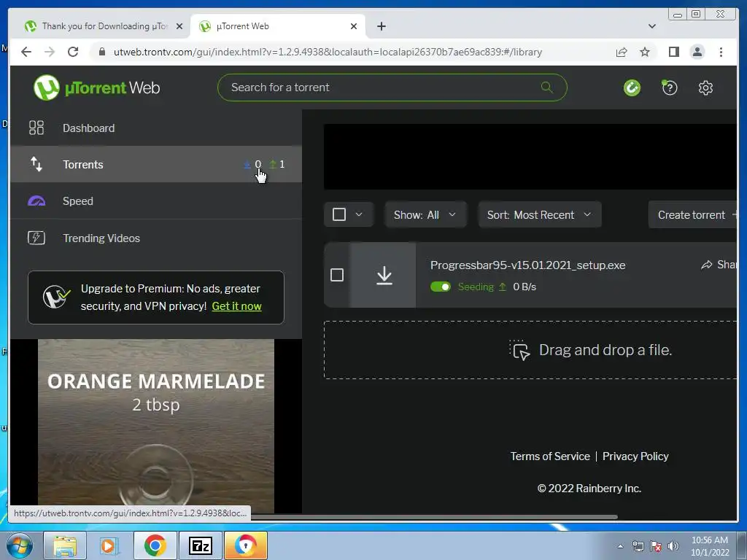Viewport: 747px width, 560px height.
Task: Open the Dashboard sidebar item
Action: 156,128
